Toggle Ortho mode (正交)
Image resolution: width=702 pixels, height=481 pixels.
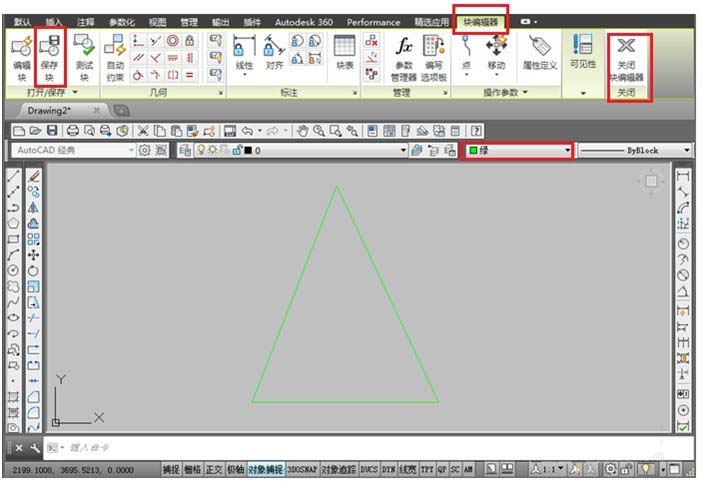tap(214, 469)
